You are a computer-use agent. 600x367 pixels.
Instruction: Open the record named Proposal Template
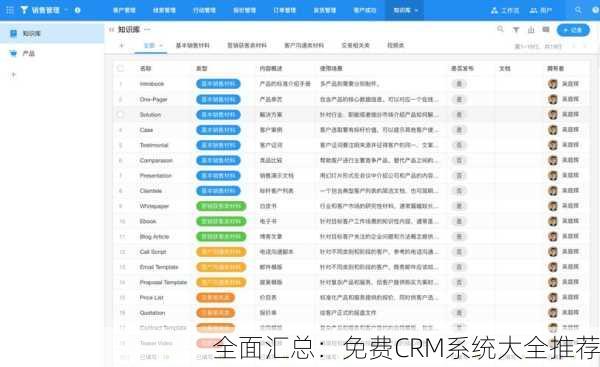click(163, 282)
